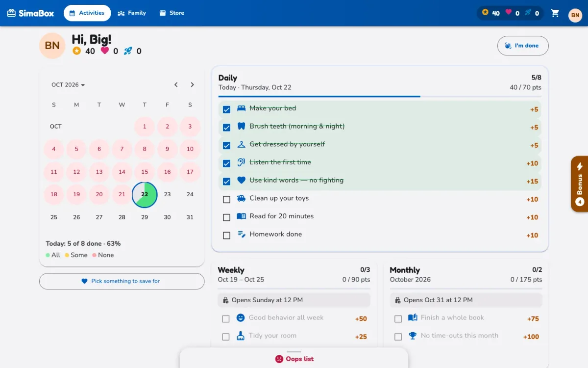The height and width of the screenshot is (368, 588).
Task: Go to next month in calendar
Action: (x=192, y=85)
